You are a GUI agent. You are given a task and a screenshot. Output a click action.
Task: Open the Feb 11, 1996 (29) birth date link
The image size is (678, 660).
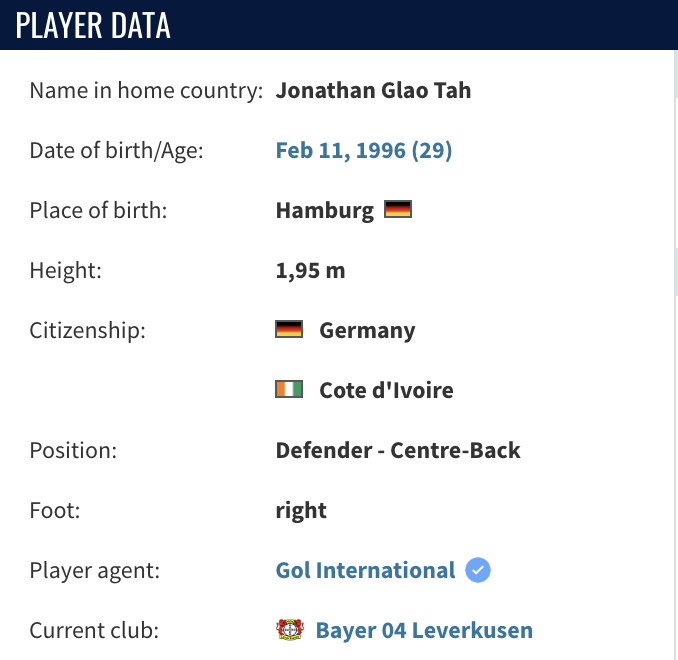pos(364,151)
